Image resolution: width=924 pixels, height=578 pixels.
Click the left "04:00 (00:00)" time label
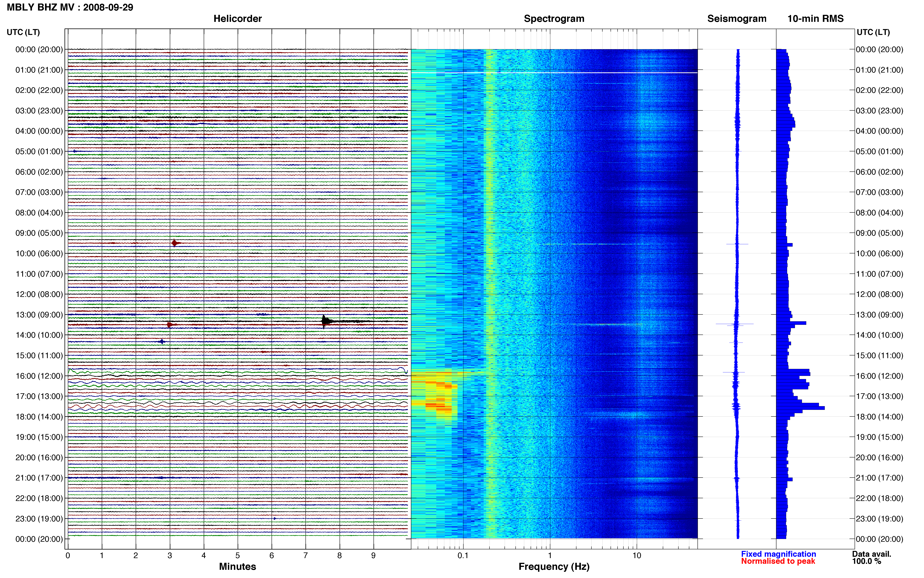click(x=39, y=131)
